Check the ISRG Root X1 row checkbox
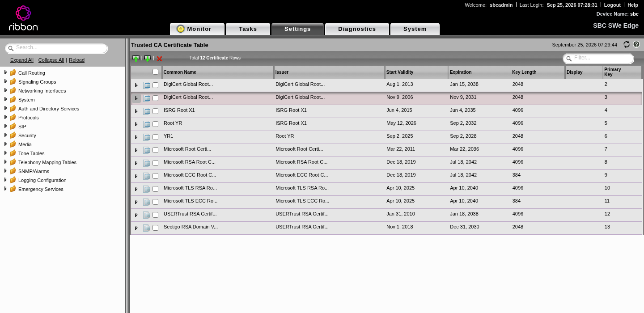Screen dimensions: 644x313 pos(155,111)
